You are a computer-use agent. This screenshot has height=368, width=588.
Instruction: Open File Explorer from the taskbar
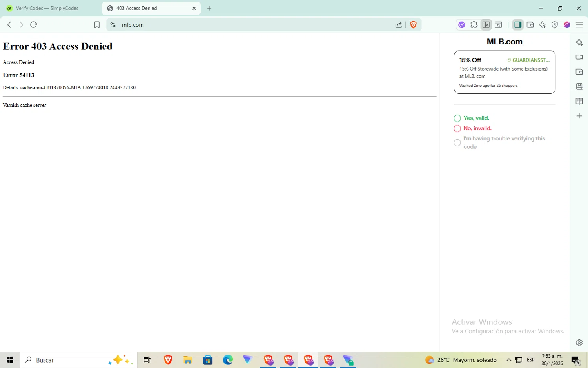pos(188,360)
